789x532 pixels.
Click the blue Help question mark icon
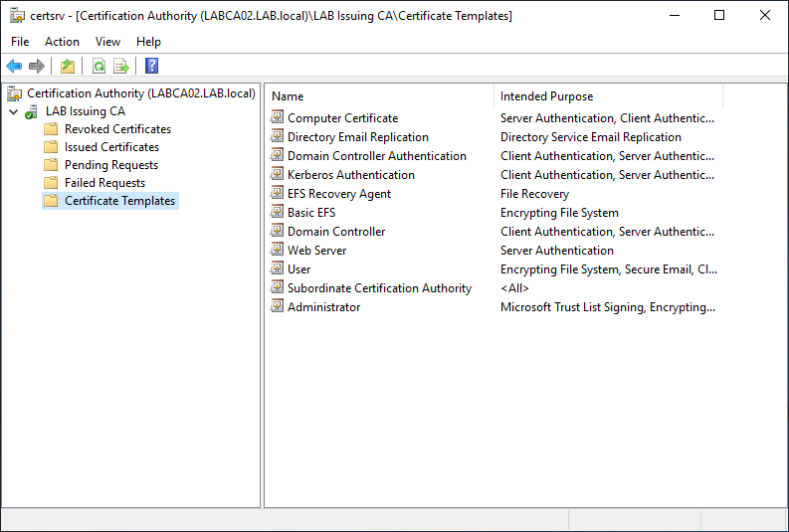tap(151, 66)
